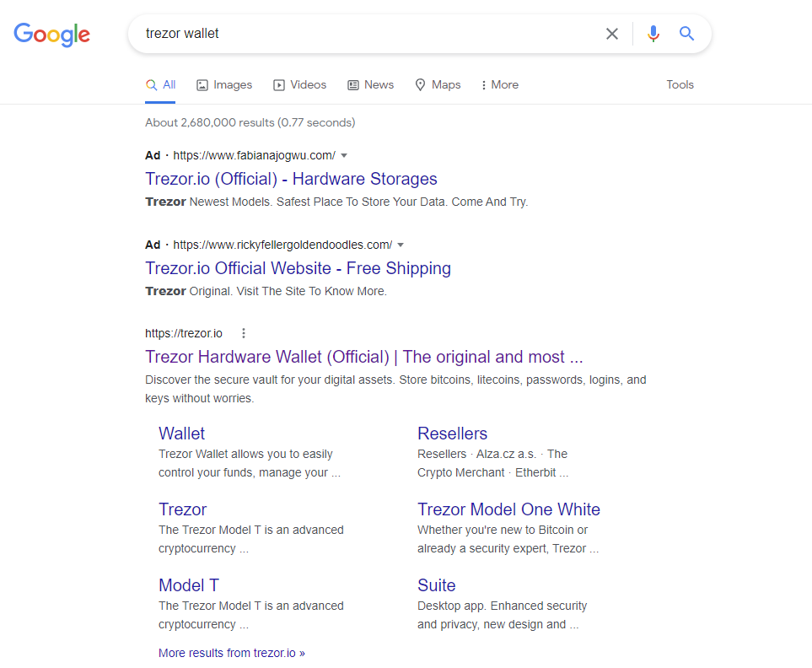Screen dimensions: 812x668
Task: Click the Videos tab play icon
Action: [279, 85]
